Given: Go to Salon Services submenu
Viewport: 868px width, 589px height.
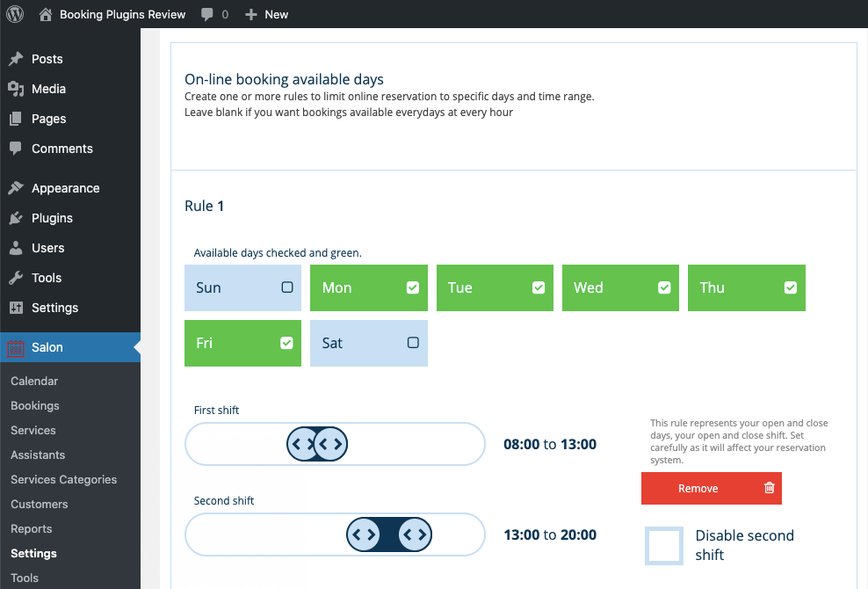Looking at the screenshot, I should click(x=33, y=430).
